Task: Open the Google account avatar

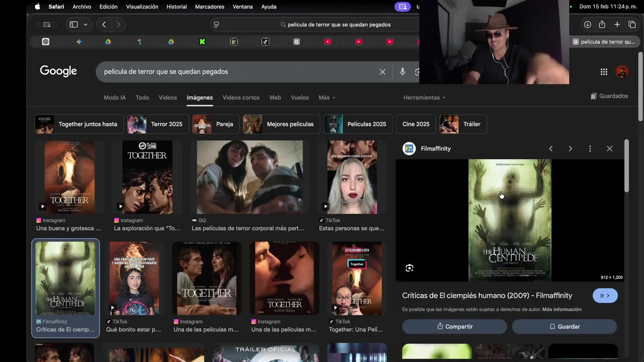Action: tap(622, 72)
